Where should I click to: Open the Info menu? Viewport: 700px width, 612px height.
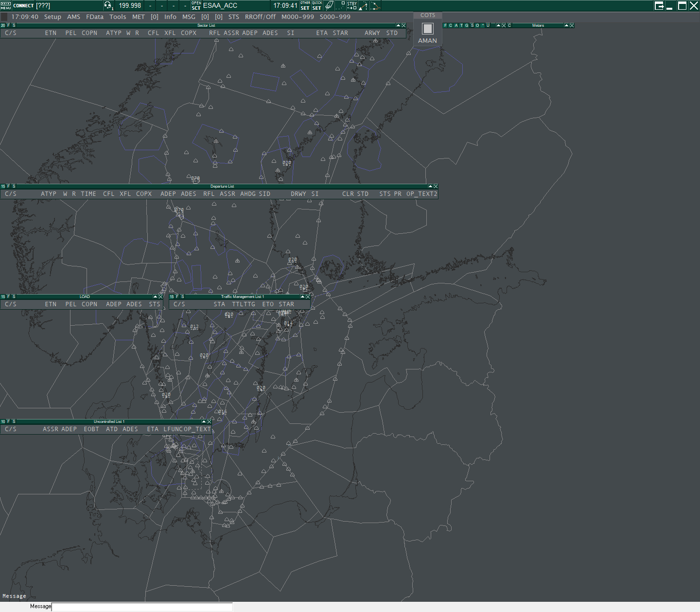click(x=170, y=17)
